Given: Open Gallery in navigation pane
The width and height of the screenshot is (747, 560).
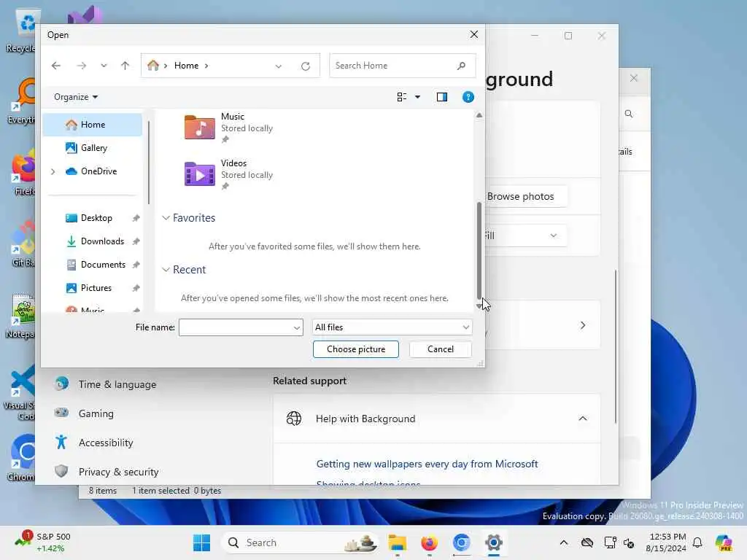Looking at the screenshot, I should [x=93, y=148].
